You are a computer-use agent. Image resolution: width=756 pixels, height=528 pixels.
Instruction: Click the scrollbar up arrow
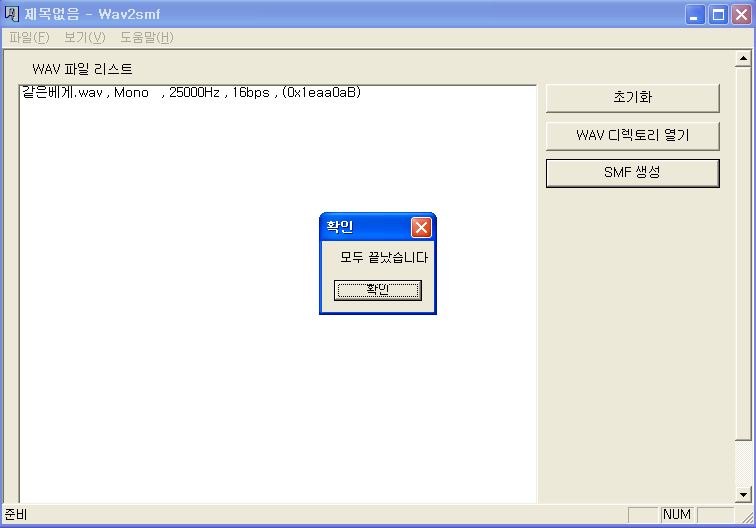pos(743,59)
